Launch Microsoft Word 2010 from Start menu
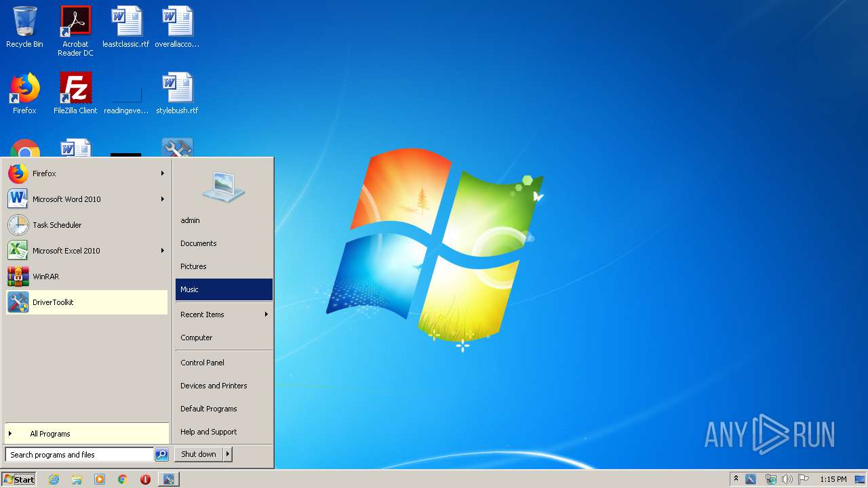The width and height of the screenshot is (868, 488). click(87, 199)
